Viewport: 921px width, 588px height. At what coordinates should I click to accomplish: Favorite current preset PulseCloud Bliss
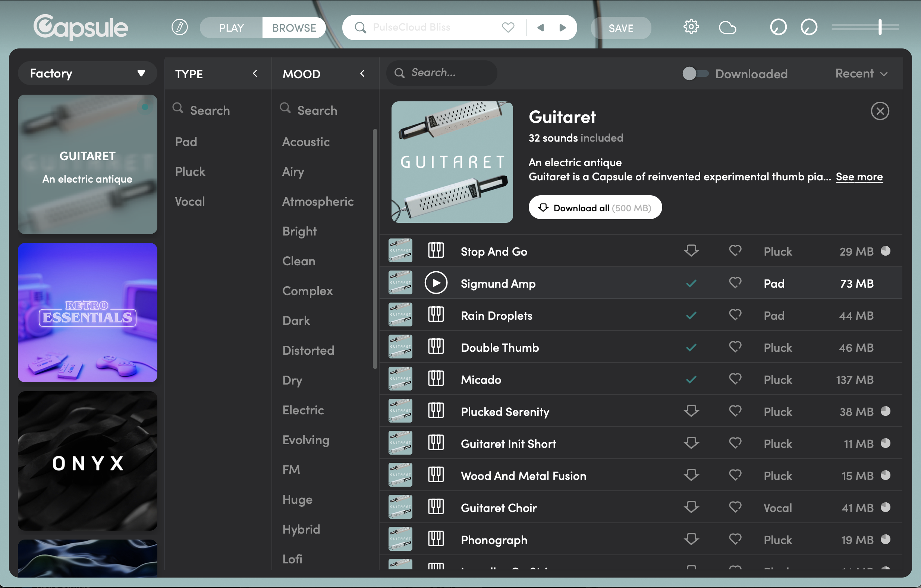coord(508,28)
